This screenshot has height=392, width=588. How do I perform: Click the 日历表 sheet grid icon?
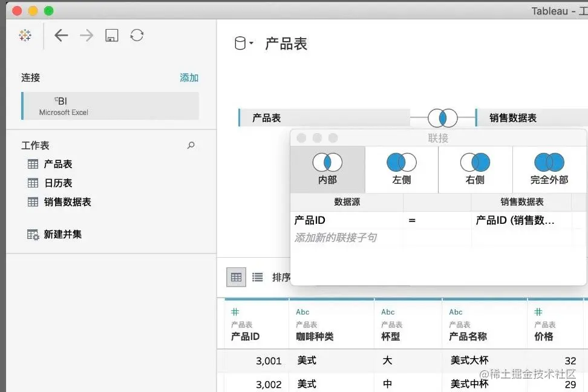pyautogui.click(x=33, y=183)
